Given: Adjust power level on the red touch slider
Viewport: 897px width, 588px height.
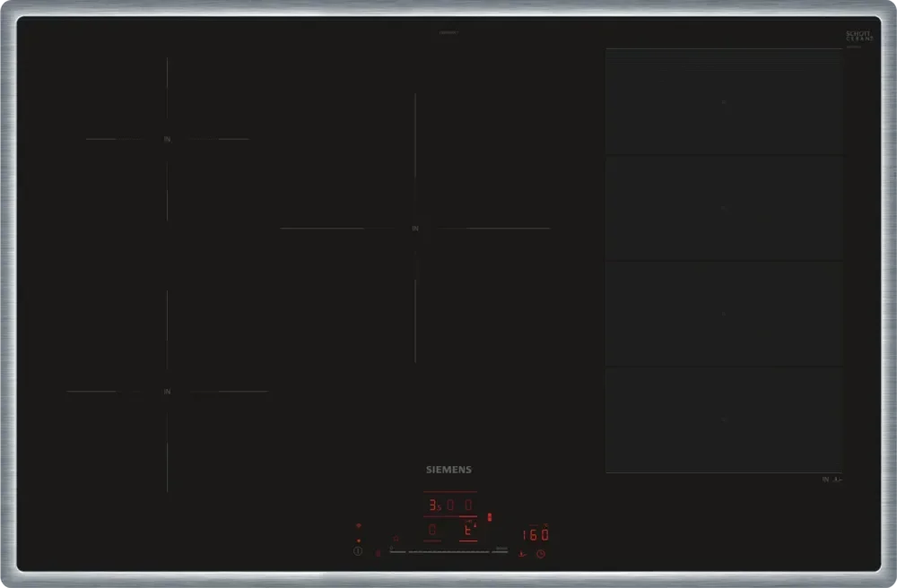Looking at the screenshot, I should tap(448, 551).
